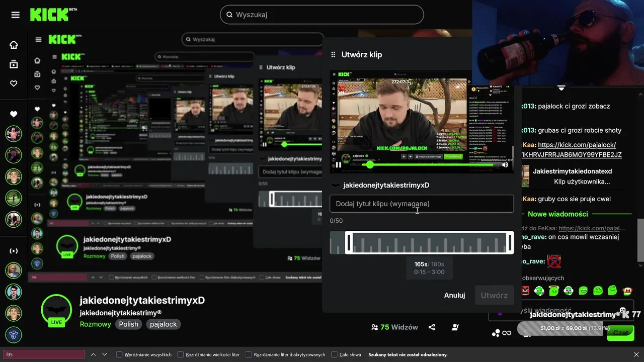Open Following outlined heart icon in sidebar
The image size is (644, 362).
[14, 83]
